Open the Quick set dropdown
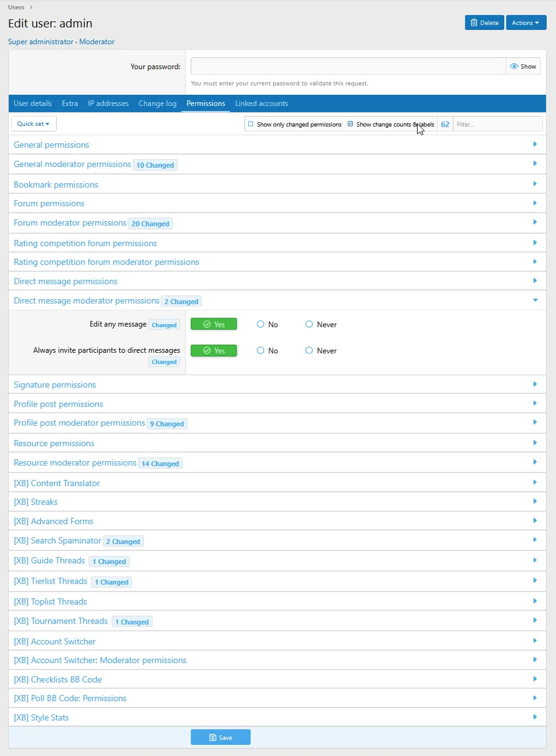 (x=34, y=123)
